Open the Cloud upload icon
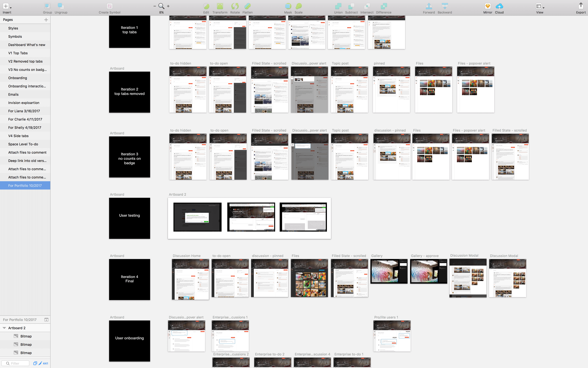Screen dimensions: 588x368 [x=499, y=6]
